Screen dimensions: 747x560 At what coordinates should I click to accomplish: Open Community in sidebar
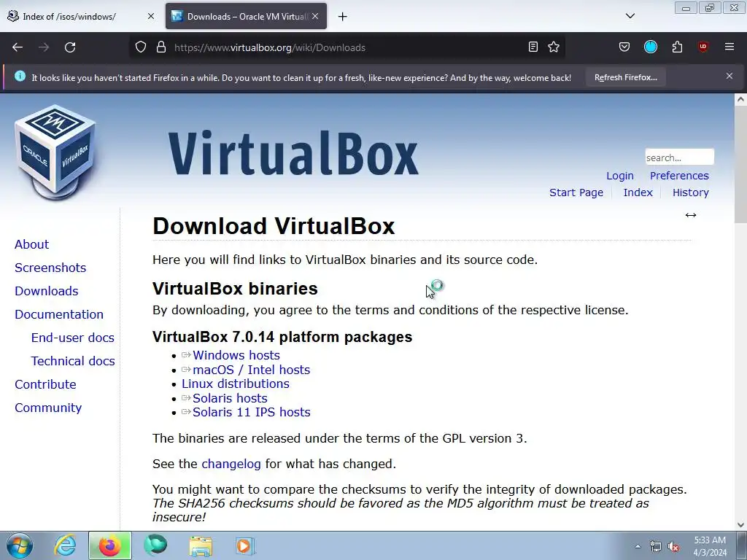[48, 408]
